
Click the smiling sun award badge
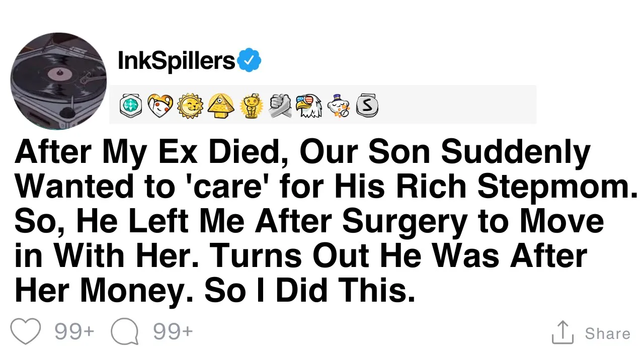click(190, 106)
